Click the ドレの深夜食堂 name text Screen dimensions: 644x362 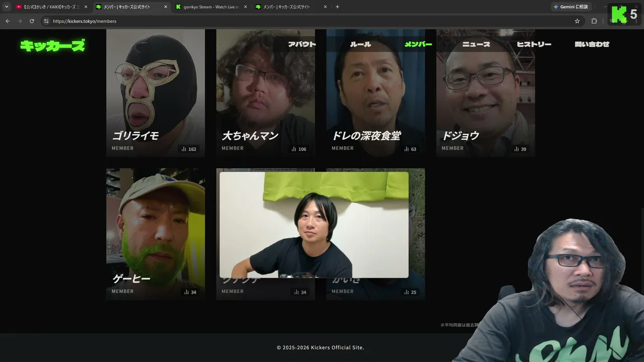pyautogui.click(x=366, y=136)
